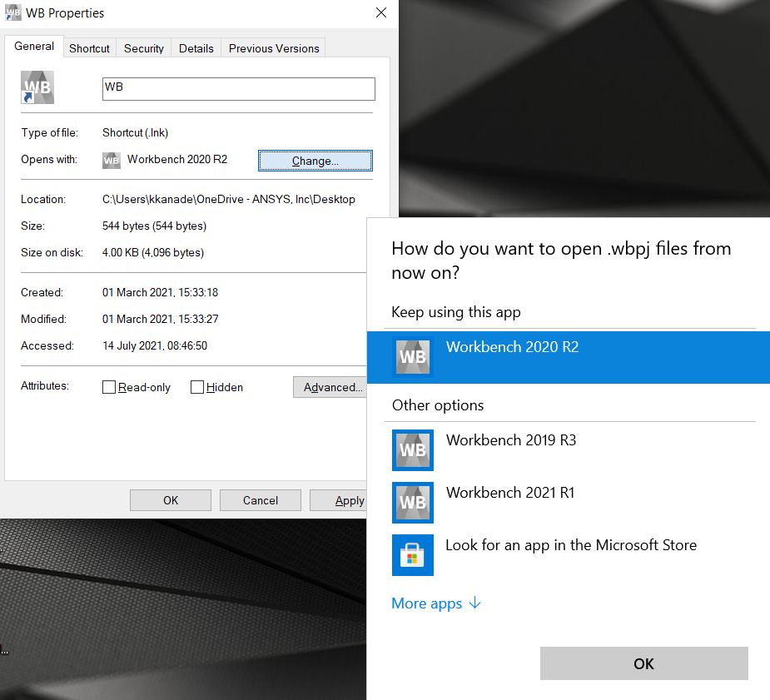
Task: Select Workbench 2020 R2 in the app list
Action: point(569,357)
